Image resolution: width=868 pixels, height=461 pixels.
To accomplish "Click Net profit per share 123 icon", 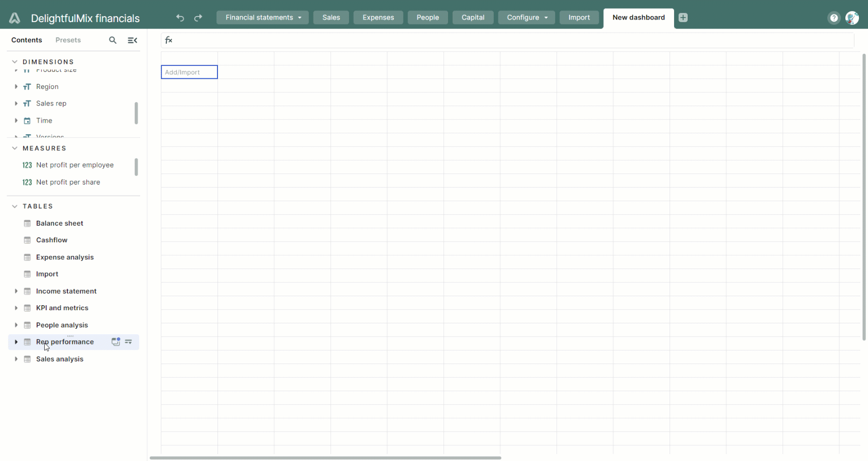I will (27, 182).
